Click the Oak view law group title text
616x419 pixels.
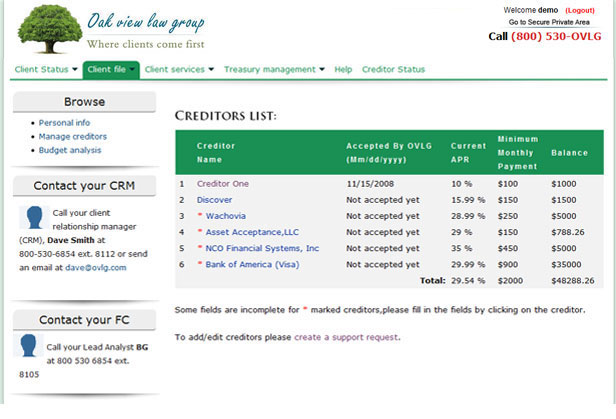coord(146,22)
